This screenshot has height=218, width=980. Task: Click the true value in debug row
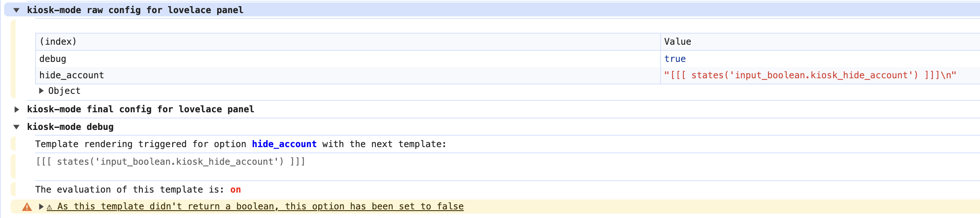pyautogui.click(x=675, y=59)
